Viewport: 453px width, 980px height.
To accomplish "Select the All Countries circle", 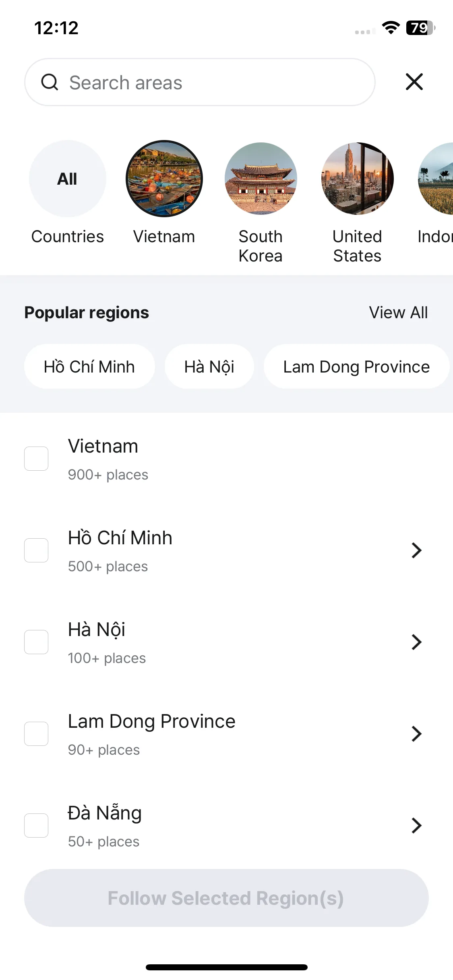I will [x=68, y=179].
